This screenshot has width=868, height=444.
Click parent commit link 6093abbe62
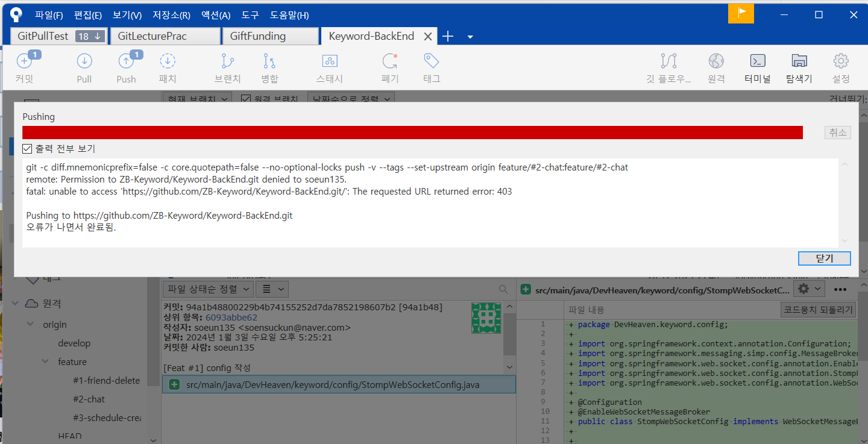point(231,317)
